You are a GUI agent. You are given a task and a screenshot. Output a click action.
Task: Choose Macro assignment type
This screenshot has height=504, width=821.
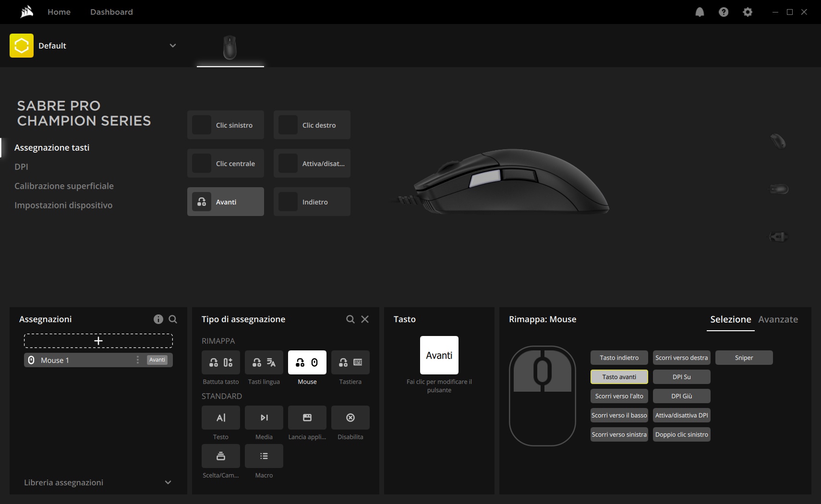tap(264, 456)
